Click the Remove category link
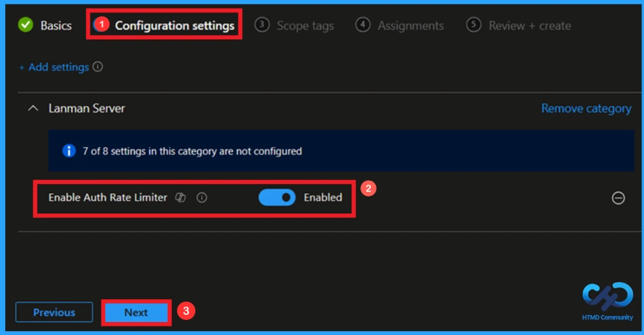The width and height of the screenshot is (644, 335). (586, 109)
